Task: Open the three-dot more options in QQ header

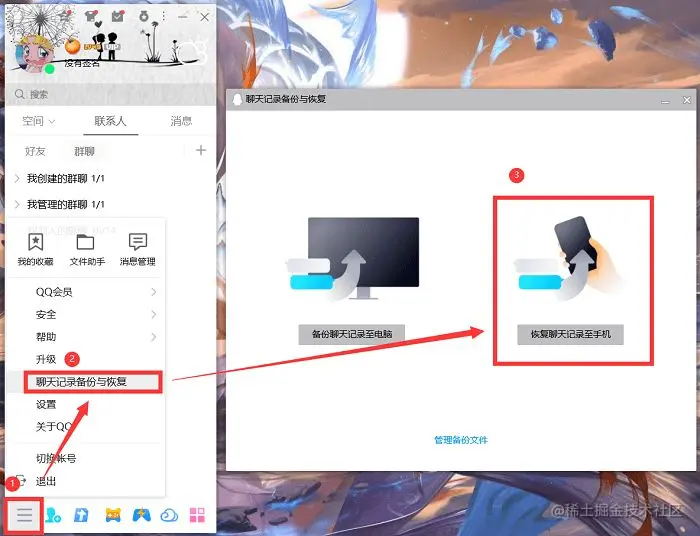Action: 164,17
